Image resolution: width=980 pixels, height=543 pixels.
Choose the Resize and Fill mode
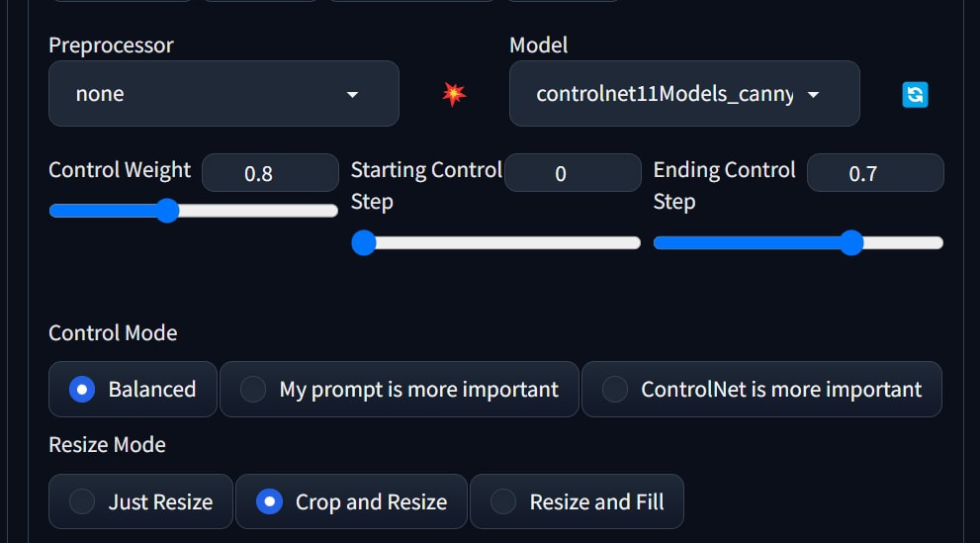click(x=577, y=501)
